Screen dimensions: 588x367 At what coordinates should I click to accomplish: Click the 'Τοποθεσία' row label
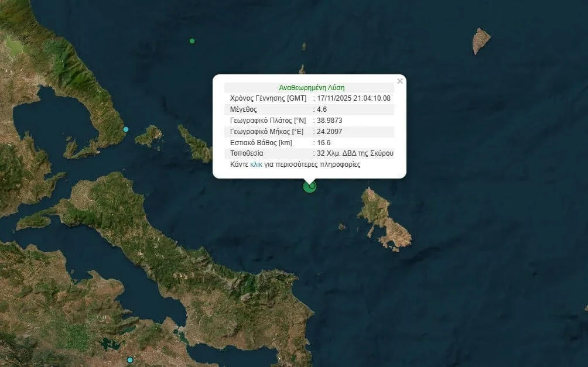247,154
